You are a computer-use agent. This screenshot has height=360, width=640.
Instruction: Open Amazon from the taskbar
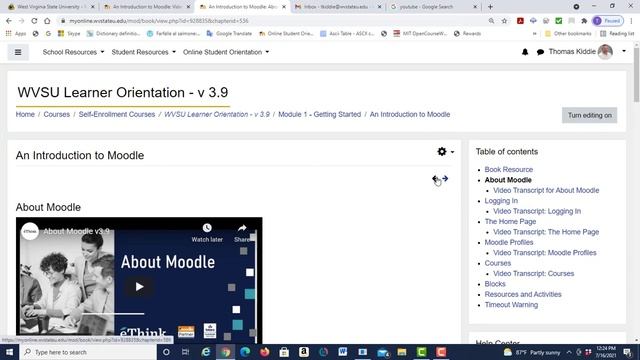[x=304, y=352]
